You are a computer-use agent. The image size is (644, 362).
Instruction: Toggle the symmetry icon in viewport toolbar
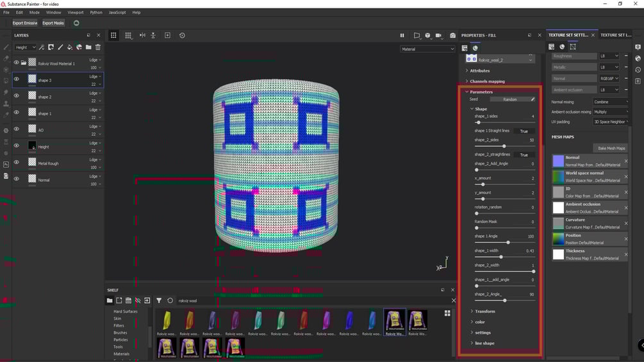[x=142, y=35]
